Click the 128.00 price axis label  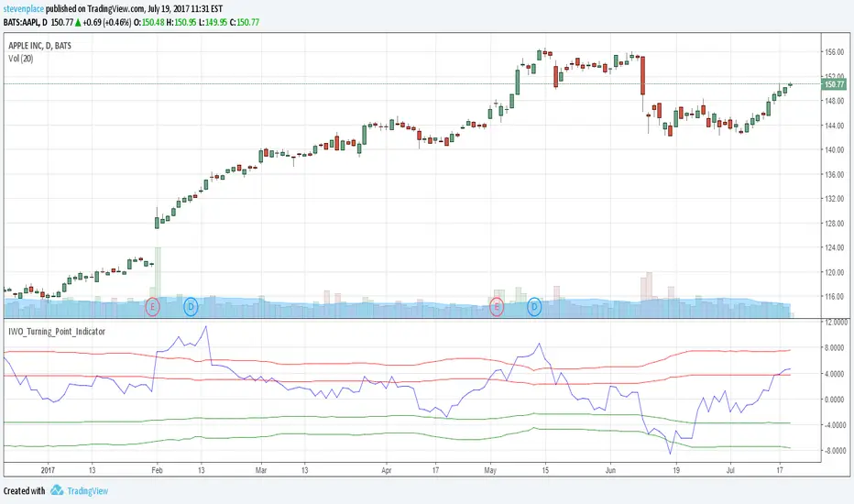pos(835,224)
